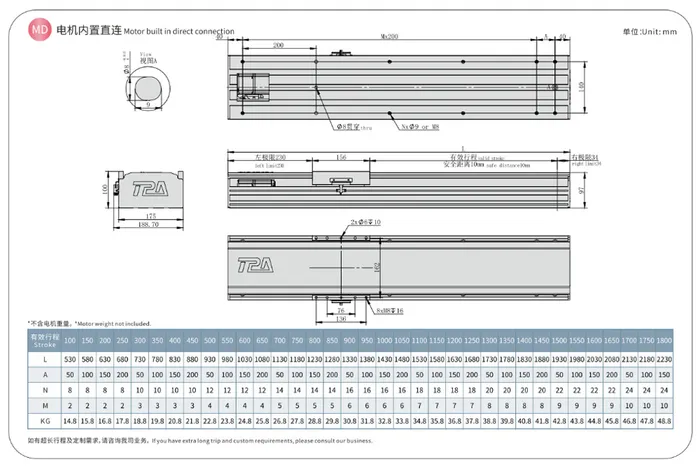
Task: Click the N row label cell
Action: click(x=45, y=390)
